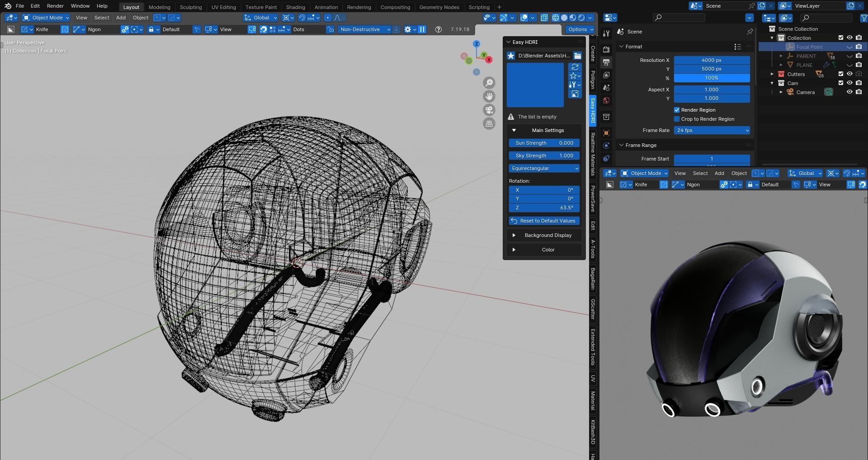
Task: Open the Tool properties tab icon
Action: (x=606, y=33)
